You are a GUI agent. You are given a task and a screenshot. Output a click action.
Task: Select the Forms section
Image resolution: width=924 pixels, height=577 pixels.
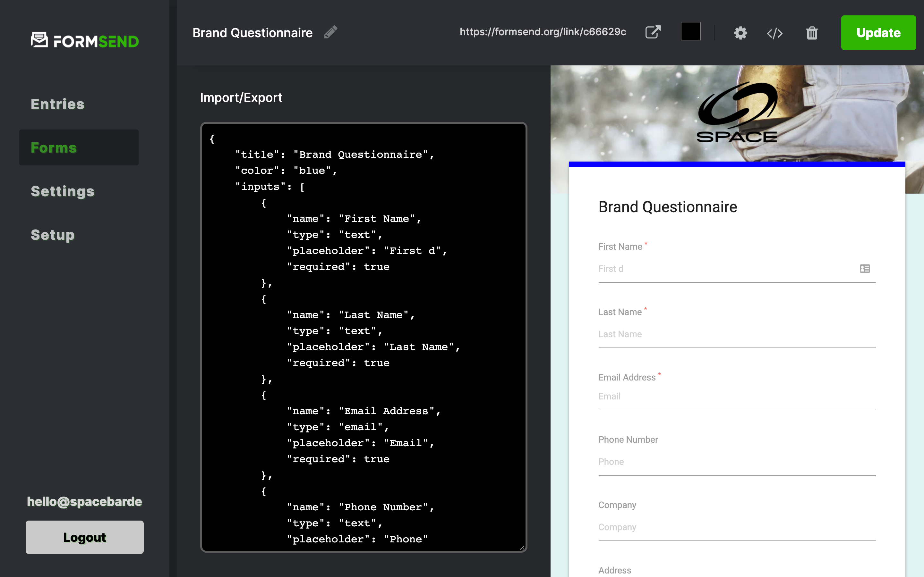(54, 148)
